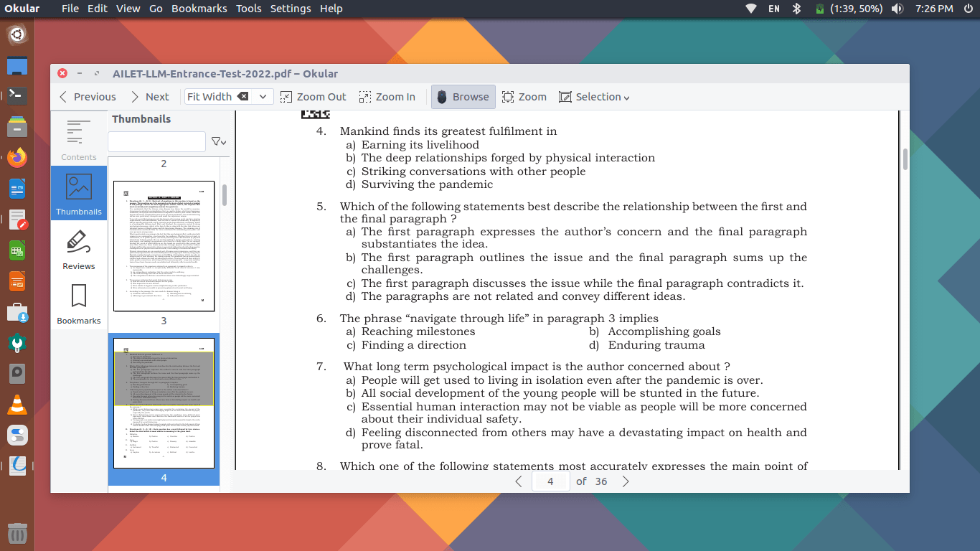Open the Fit Width zoom combo box
This screenshot has width=980, height=551.
click(x=228, y=97)
